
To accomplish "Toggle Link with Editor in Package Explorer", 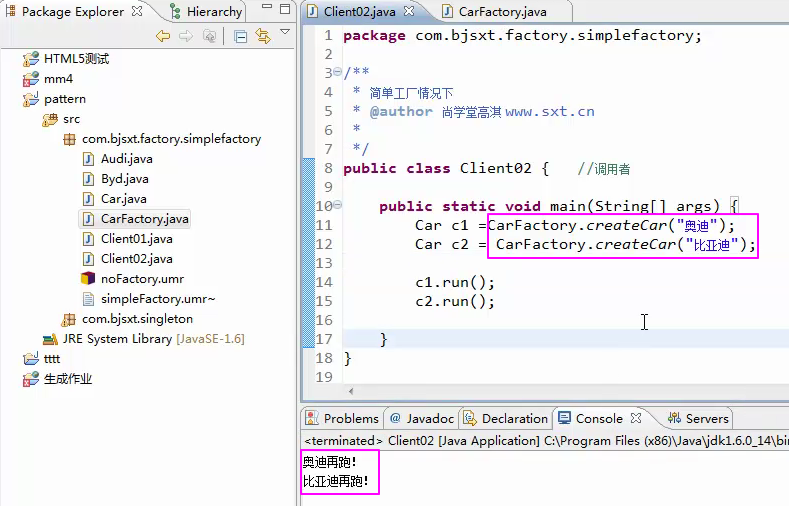I will 263,36.
